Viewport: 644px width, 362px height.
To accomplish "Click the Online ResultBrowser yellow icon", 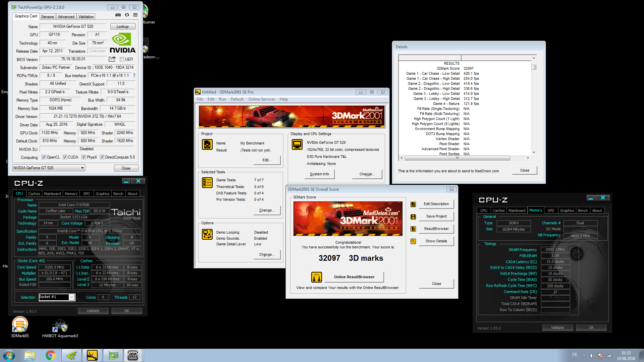I will click(317, 277).
